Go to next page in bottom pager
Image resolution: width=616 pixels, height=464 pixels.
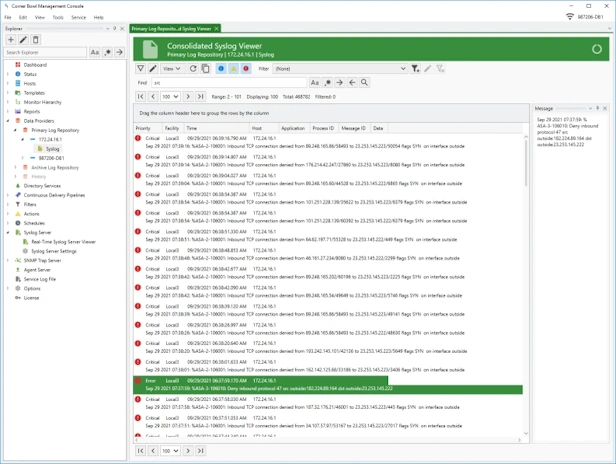[188, 451]
